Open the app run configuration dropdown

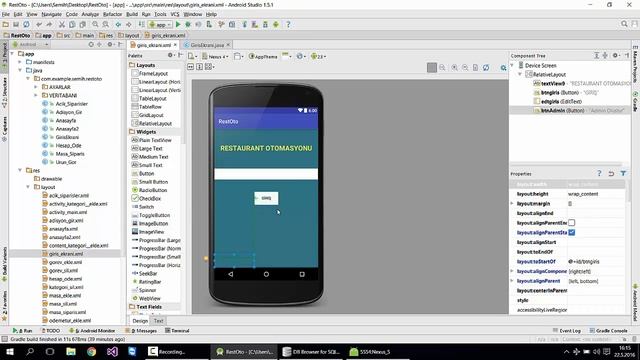160,24
